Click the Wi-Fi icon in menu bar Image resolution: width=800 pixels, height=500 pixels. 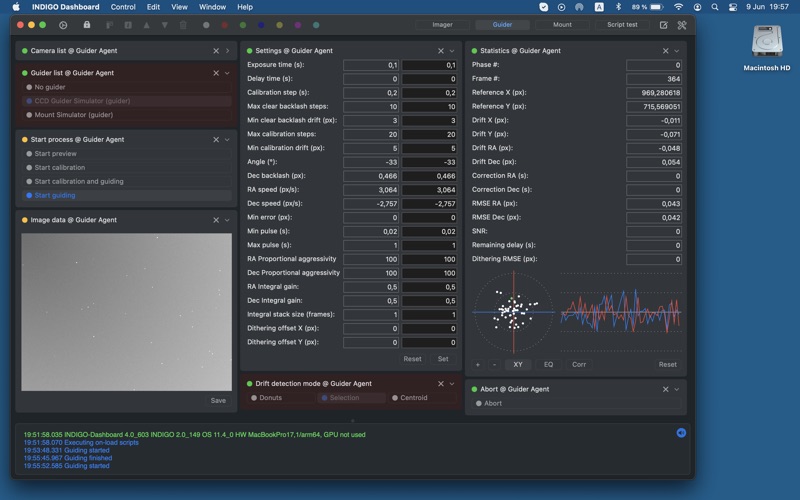point(678,7)
